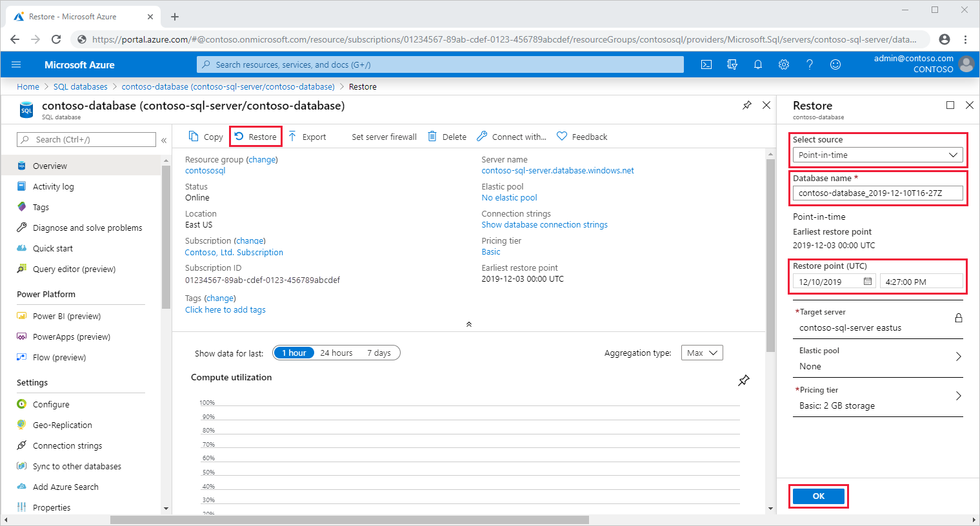The height and width of the screenshot is (526, 980).
Task: Open Geo-Replication in the sidebar
Action: click(63, 425)
